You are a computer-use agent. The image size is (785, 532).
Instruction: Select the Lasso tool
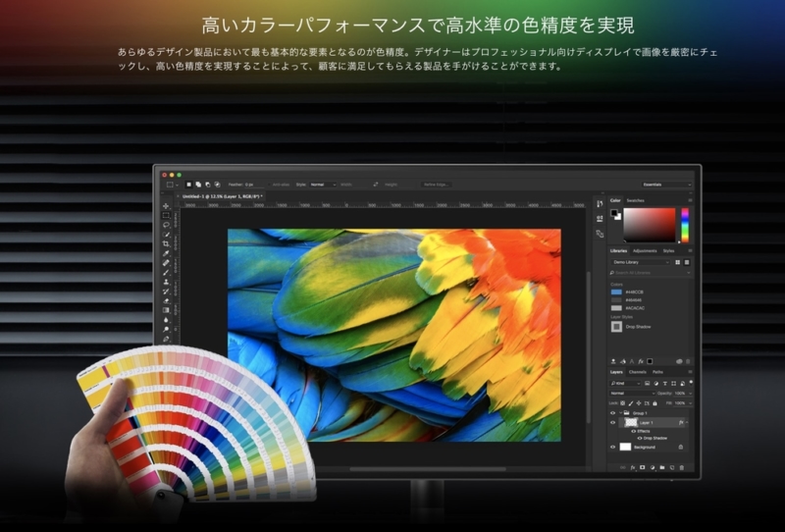point(166,225)
